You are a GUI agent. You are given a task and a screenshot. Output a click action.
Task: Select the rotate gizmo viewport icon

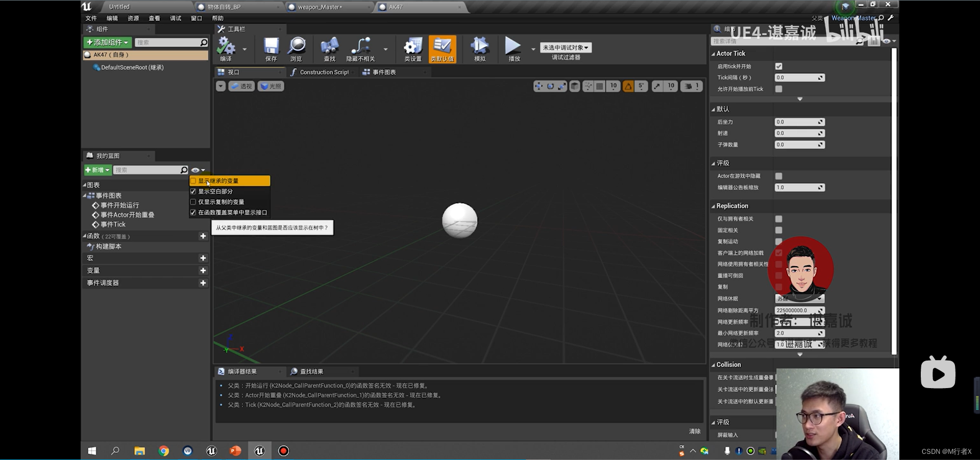tap(550, 86)
